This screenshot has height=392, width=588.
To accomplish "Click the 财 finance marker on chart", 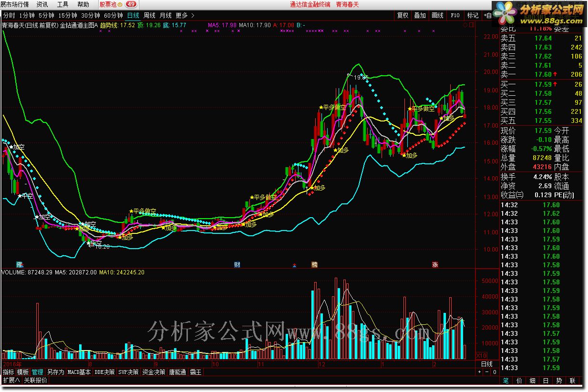I will click(237, 264).
